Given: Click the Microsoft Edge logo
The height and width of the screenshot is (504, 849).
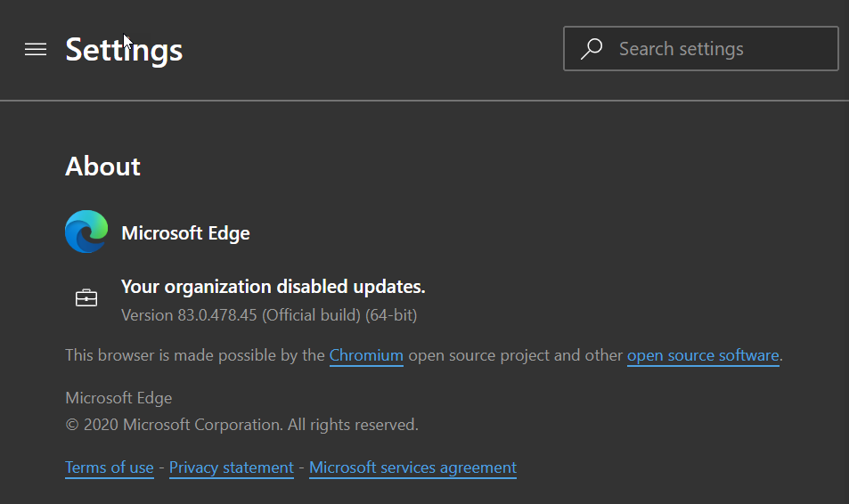Looking at the screenshot, I should (86, 232).
